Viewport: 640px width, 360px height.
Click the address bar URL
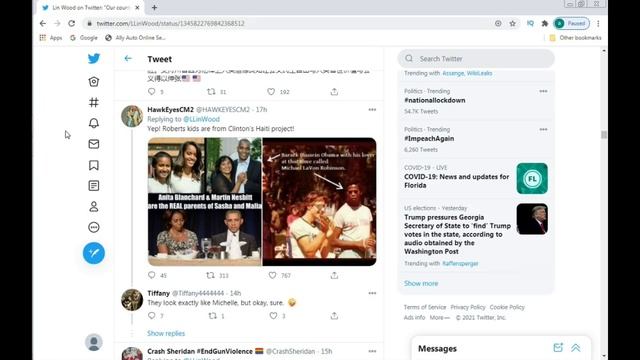(x=170, y=23)
